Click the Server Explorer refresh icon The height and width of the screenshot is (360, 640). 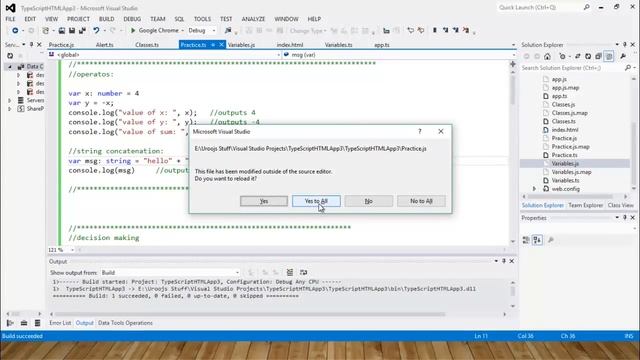10,56
